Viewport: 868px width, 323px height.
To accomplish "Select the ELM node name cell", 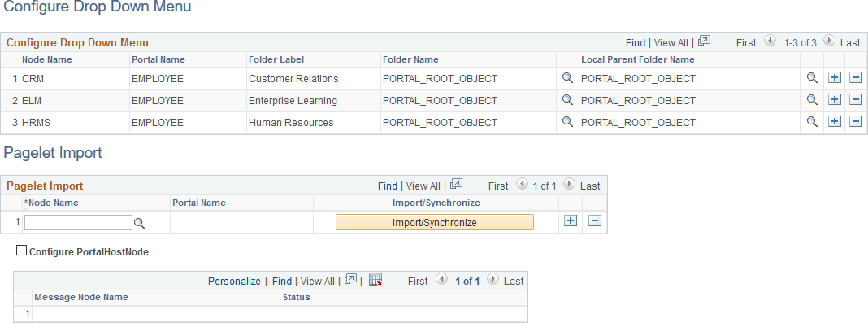I will (33, 101).
